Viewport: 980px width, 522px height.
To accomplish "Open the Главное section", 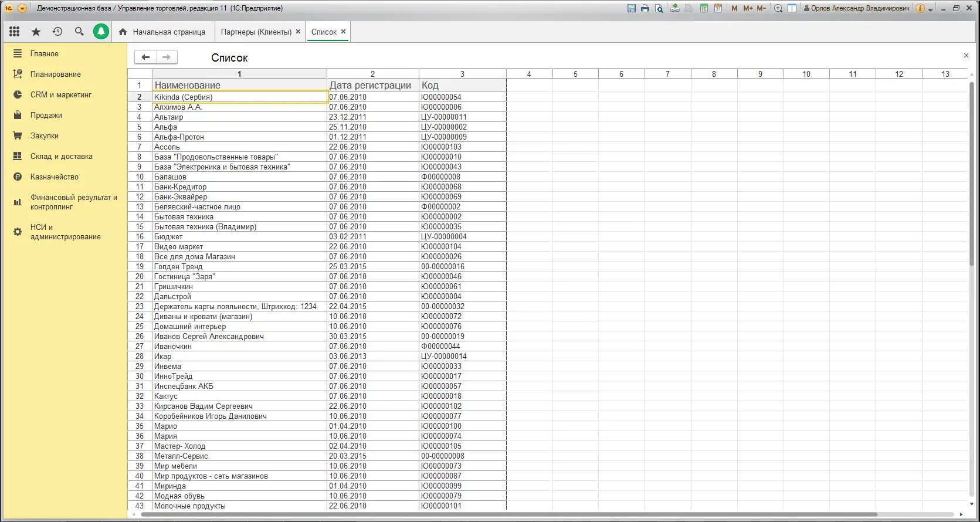I will [45, 53].
